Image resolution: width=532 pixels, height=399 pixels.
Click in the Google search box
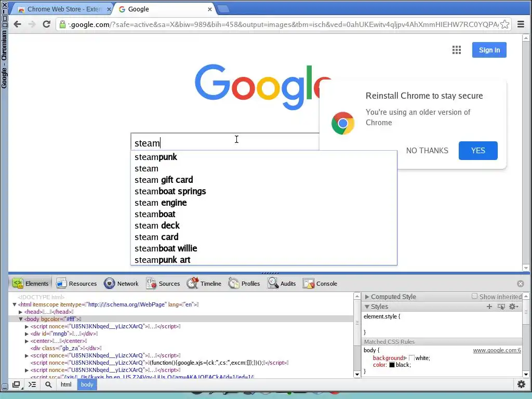pyautogui.click(x=224, y=142)
